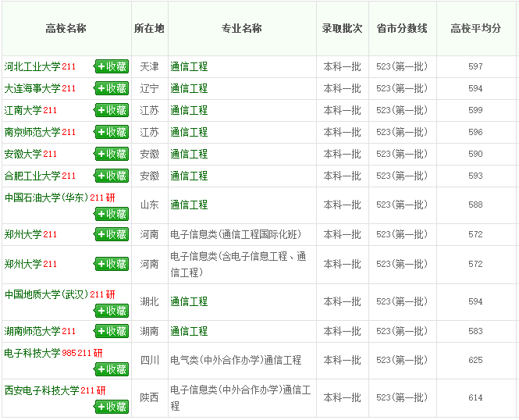Open 合肥工业大学 university link
The width and height of the screenshot is (519, 420).
coord(33,176)
